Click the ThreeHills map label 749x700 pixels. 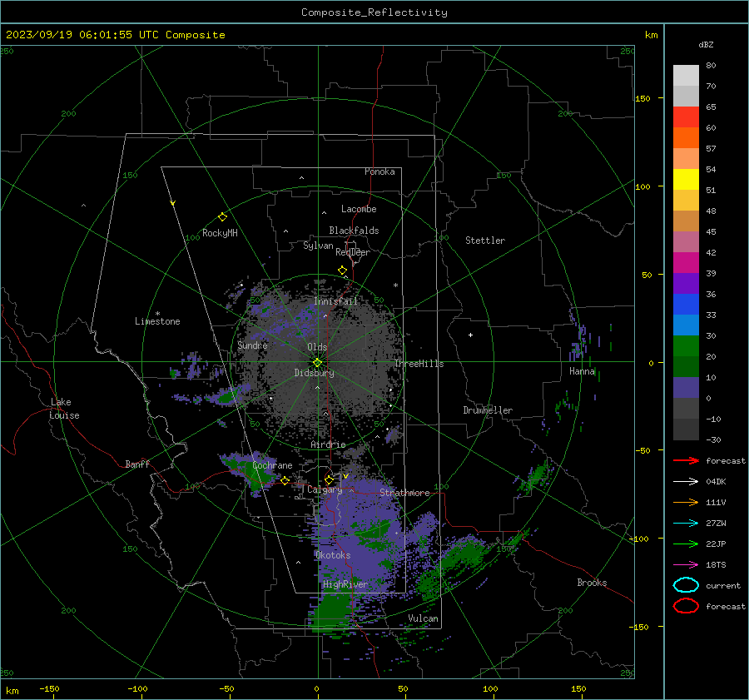coord(419,364)
